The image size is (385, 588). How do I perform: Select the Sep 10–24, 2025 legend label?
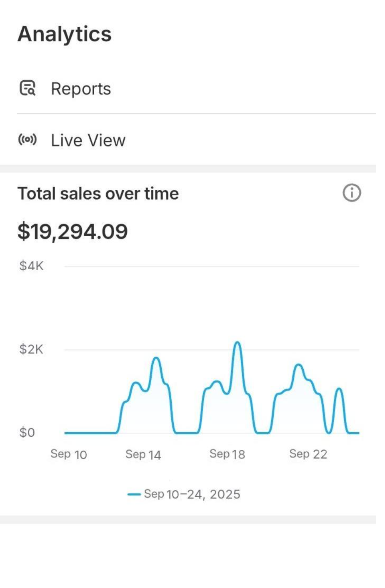tap(192, 494)
